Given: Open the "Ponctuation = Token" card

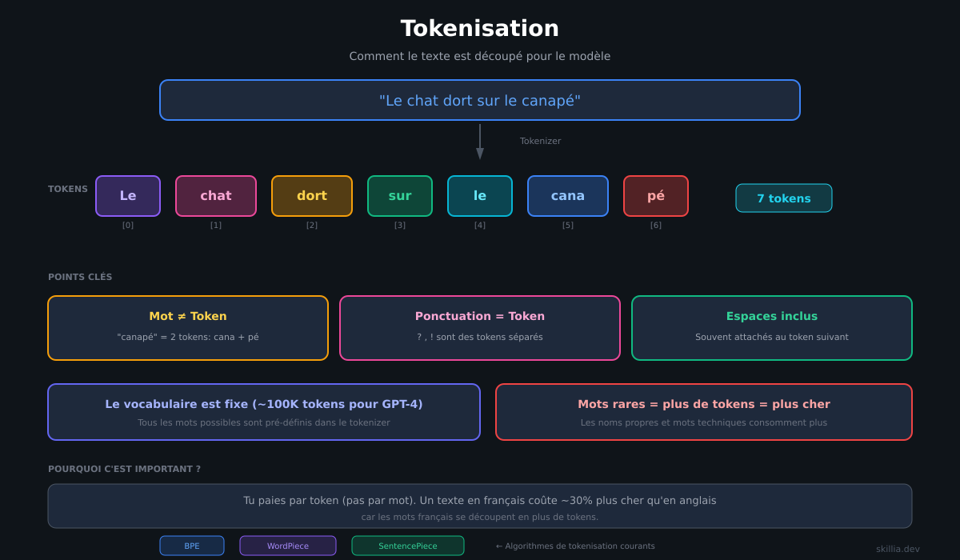Looking at the screenshot, I should point(480,328).
